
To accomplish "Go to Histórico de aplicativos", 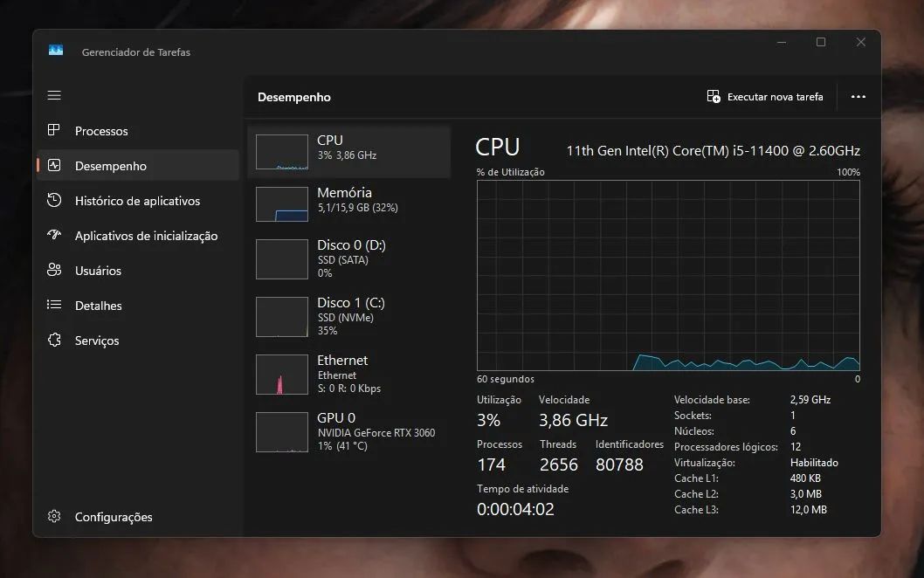I will 138,200.
